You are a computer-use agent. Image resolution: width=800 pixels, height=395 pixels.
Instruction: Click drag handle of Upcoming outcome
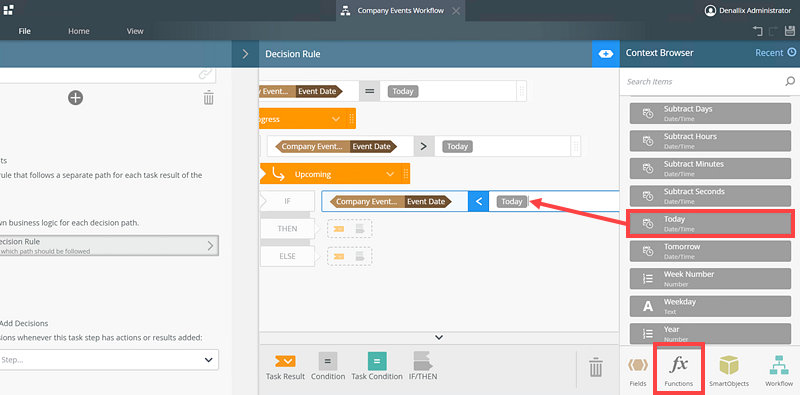(x=406, y=174)
